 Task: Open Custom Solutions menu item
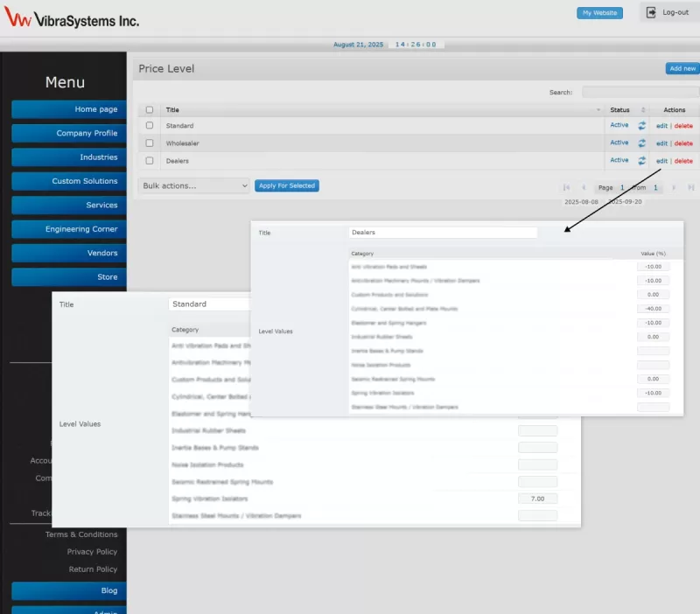68,181
